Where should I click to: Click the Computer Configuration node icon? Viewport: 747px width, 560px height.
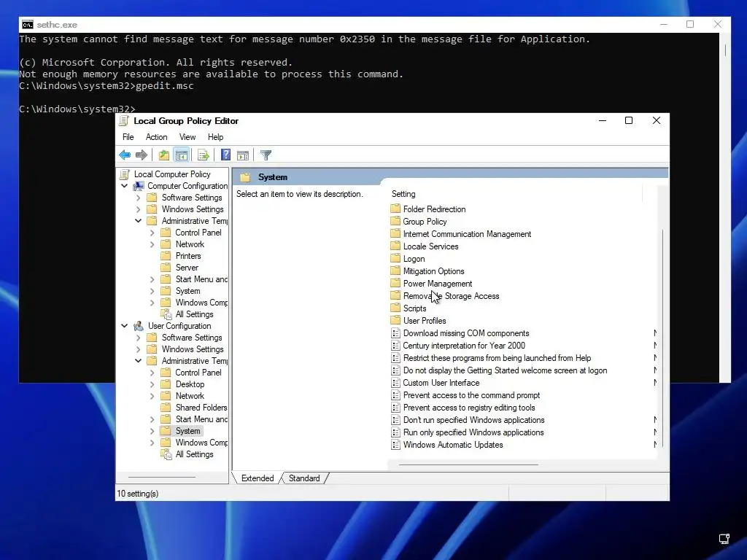pyautogui.click(x=139, y=186)
